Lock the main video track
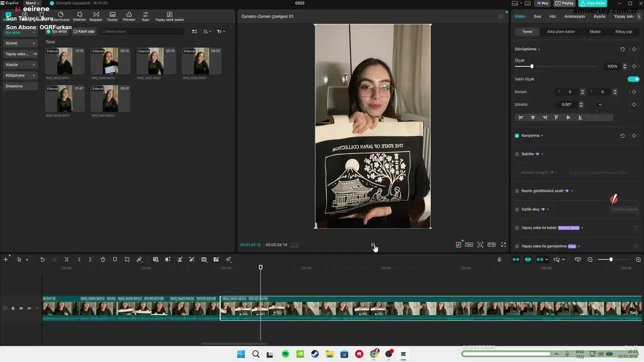This screenshot has height=362, width=644. (x=13, y=308)
